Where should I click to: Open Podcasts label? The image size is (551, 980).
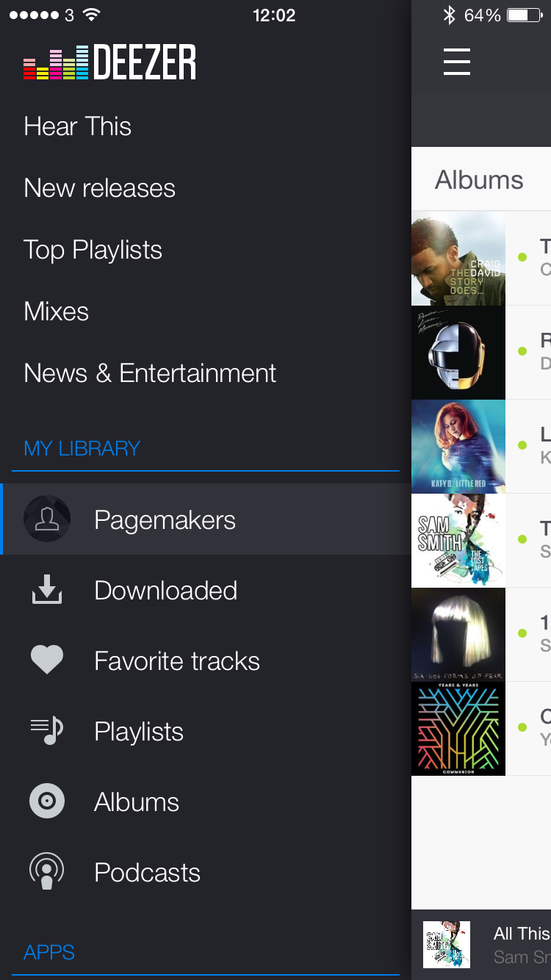(x=147, y=872)
